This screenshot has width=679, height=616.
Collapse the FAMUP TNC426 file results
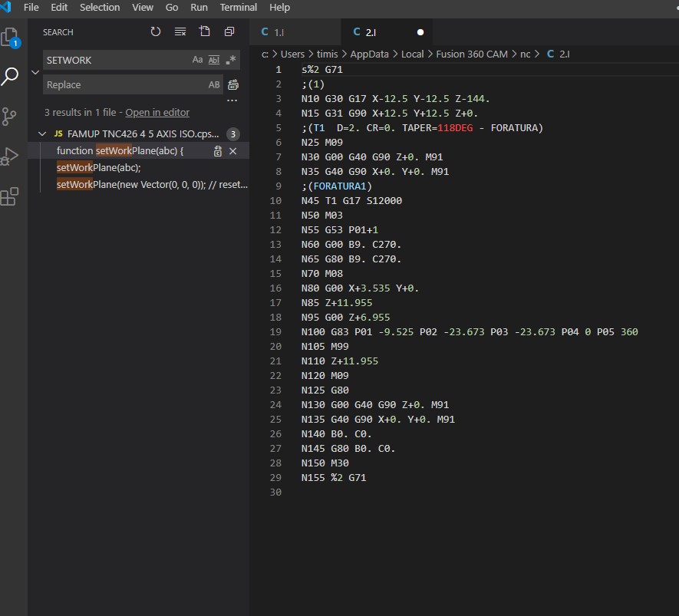pos(43,133)
